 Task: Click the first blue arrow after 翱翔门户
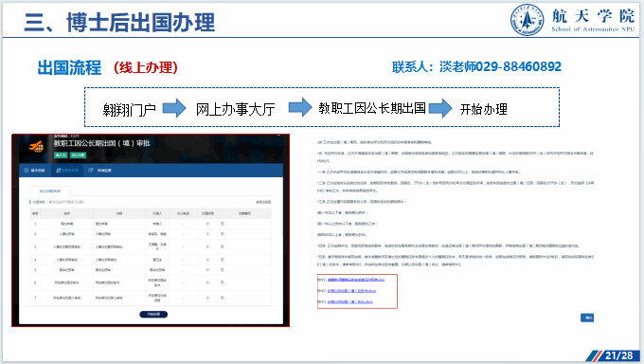(x=174, y=109)
